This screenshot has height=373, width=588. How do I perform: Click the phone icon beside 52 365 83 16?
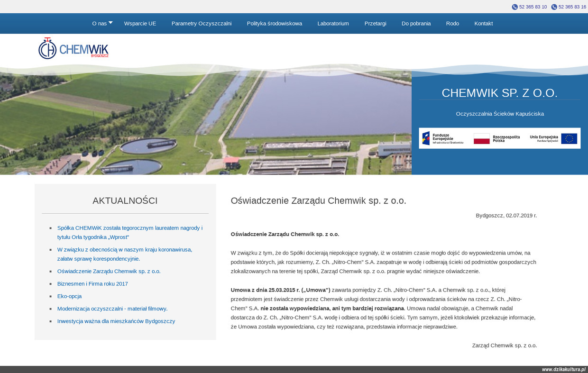point(554,7)
